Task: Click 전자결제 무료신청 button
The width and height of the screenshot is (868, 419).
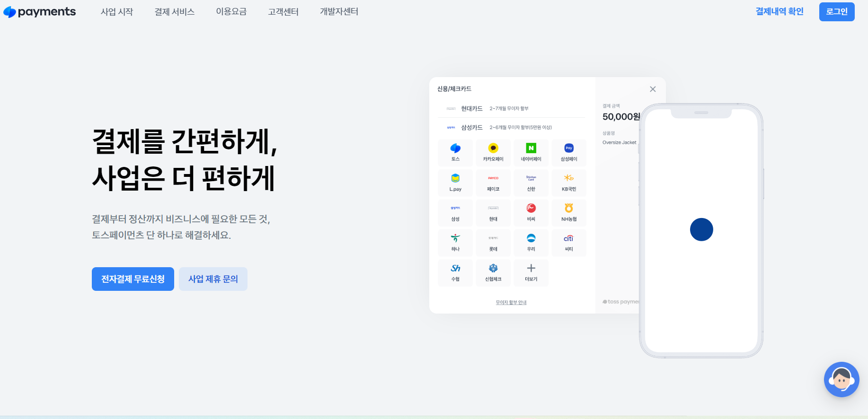Action: [x=133, y=279]
